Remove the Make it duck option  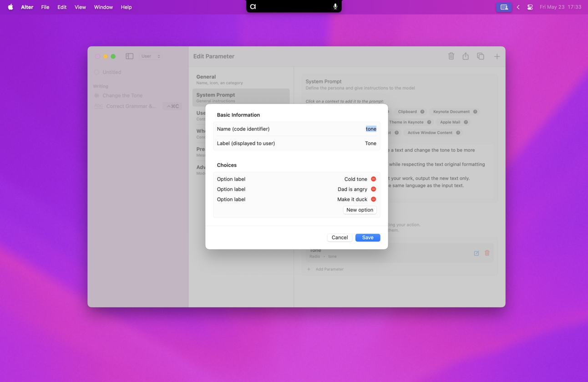pos(373,199)
